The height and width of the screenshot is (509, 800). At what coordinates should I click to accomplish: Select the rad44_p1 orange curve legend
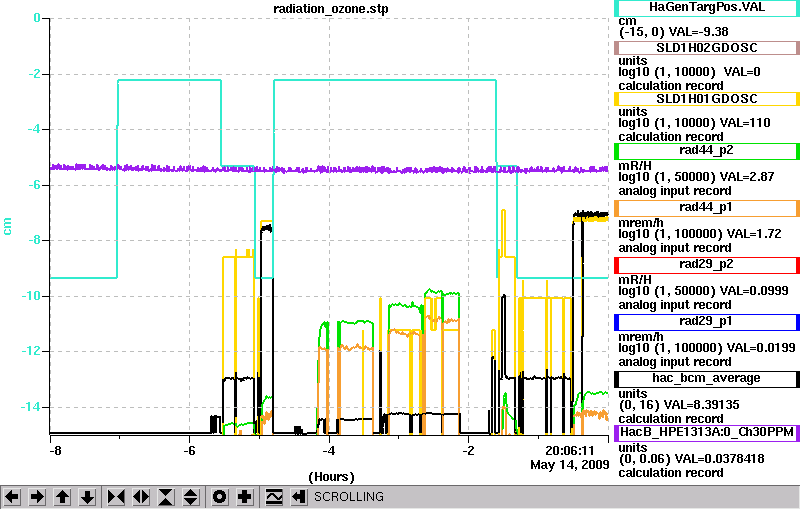click(x=707, y=208)
